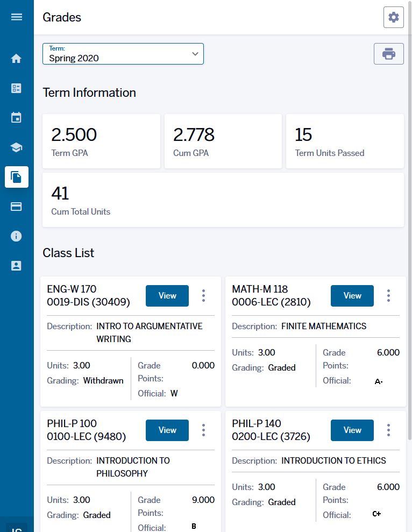The image size is (412, 532).
Task: Select the active Grades document icon in sidebar
Action: (17, 177)
